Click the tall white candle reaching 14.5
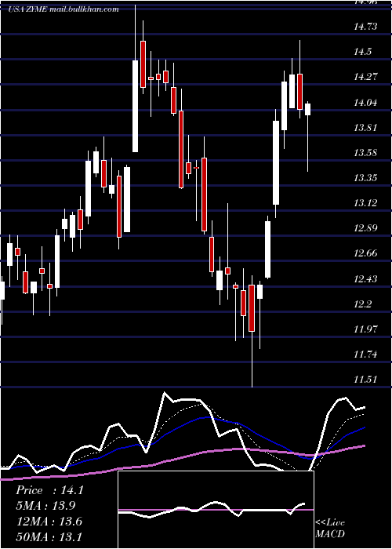Screen dimensions: 392x549 point(135,106)
